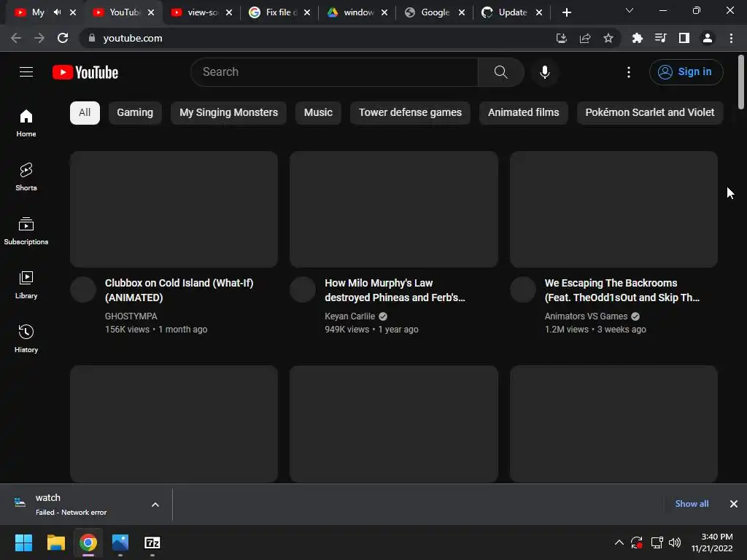Open a new tab with plus button
Viewport: 747px width, 560px height.
pos(566,12)
